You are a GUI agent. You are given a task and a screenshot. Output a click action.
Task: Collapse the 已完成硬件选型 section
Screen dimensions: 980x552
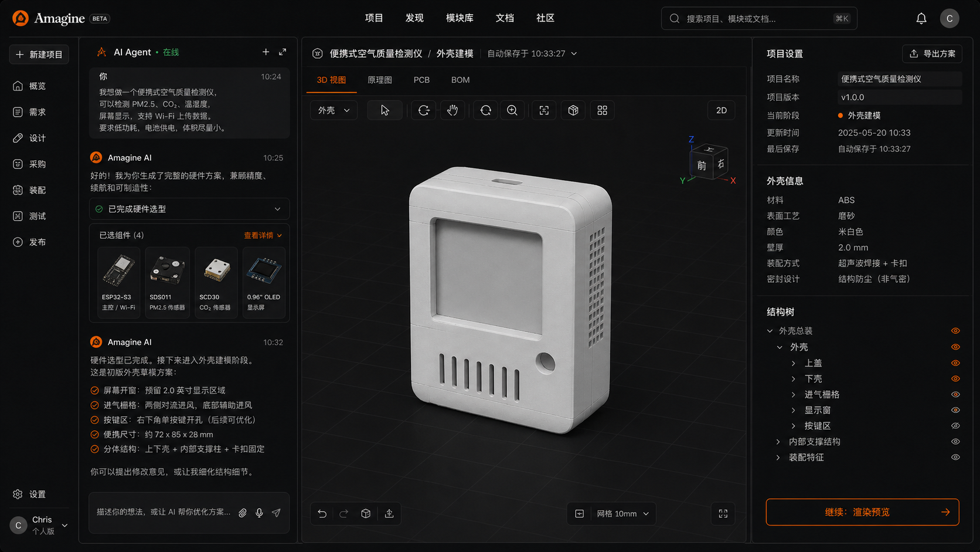(278, 209)
